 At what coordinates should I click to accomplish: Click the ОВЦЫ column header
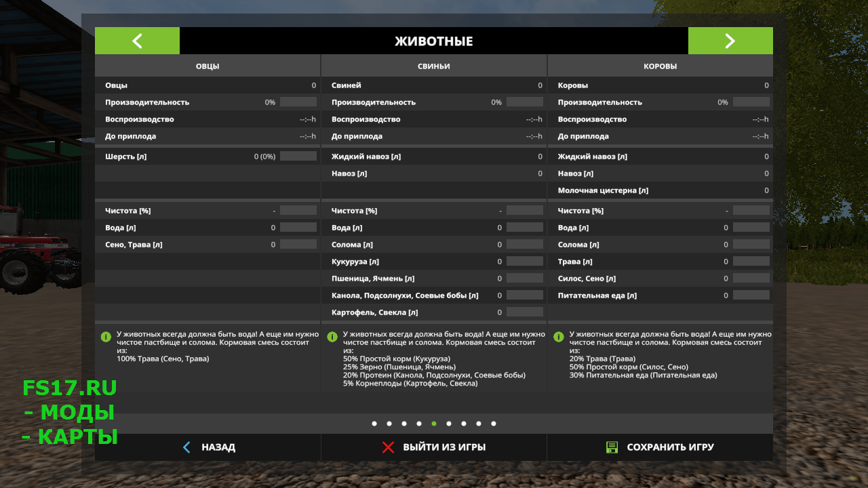click(x=208, y=66)
